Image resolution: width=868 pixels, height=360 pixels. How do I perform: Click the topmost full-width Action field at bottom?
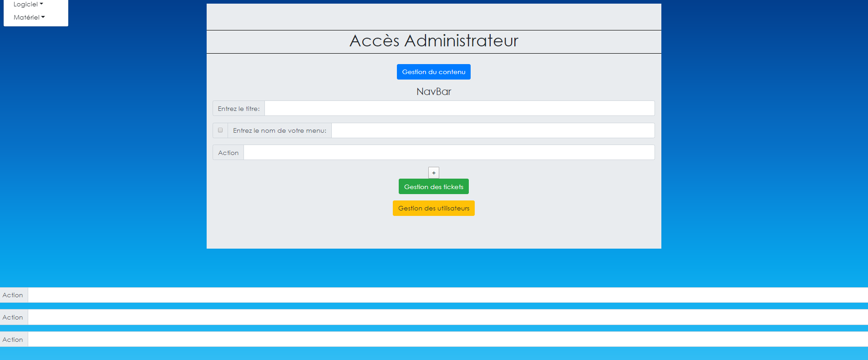tap(447, 295)
